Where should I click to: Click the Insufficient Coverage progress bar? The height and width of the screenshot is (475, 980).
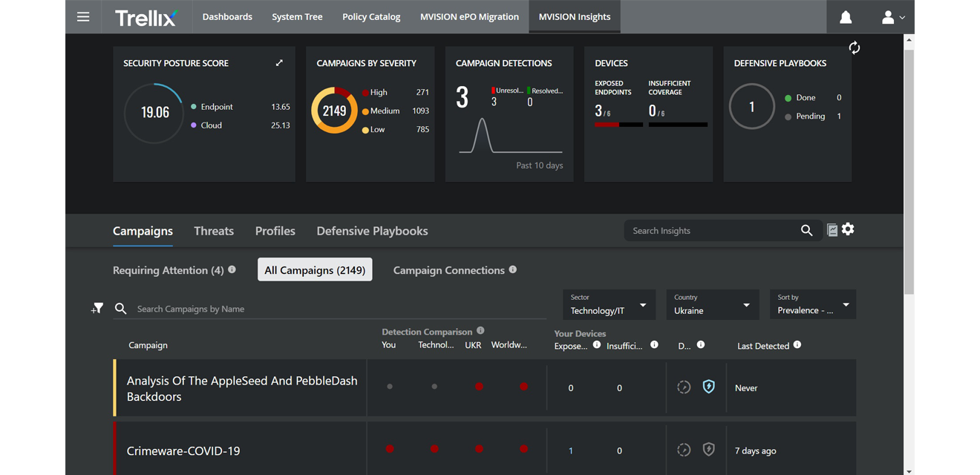(678, 125)
